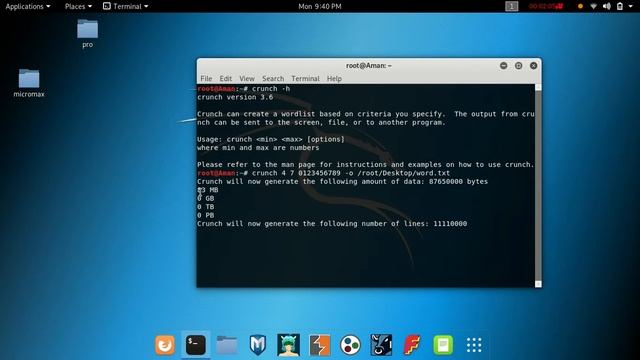This screenshot has height=360, width=640.
Task: Click the '0 PB' output line
Action: tap(206, 215)
